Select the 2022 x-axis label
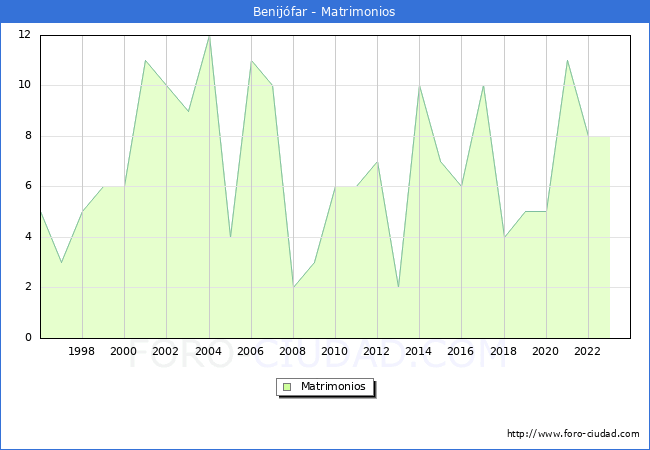 pos(588,351)
